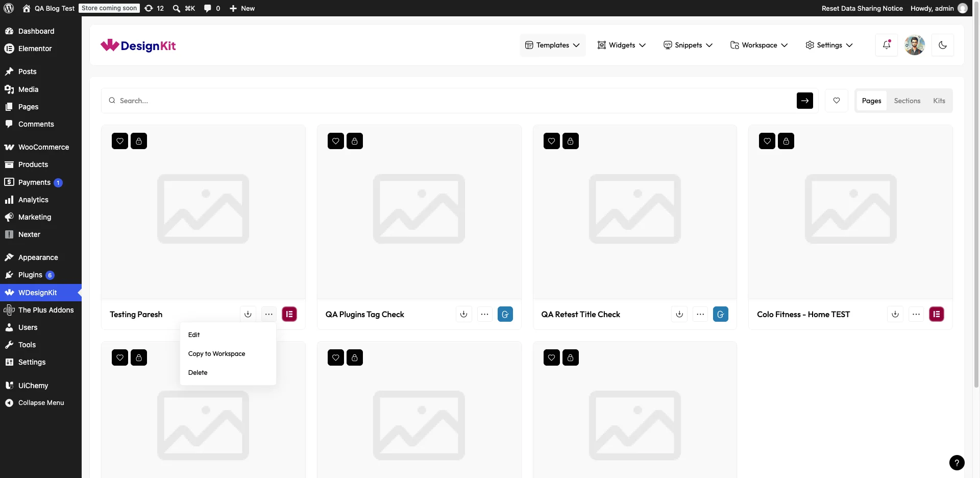
Task: Click the DesignKit logo
Action: pos(138,45)
